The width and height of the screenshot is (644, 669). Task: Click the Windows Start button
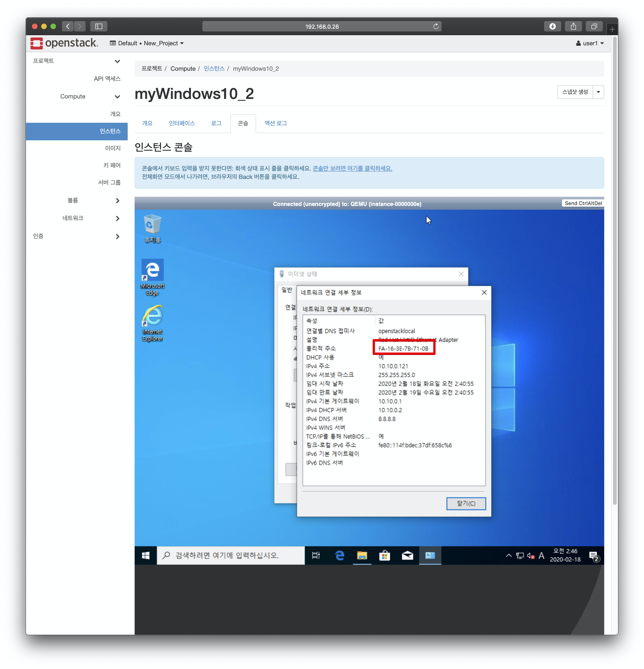pyautogui.click(x=146, y=555)
